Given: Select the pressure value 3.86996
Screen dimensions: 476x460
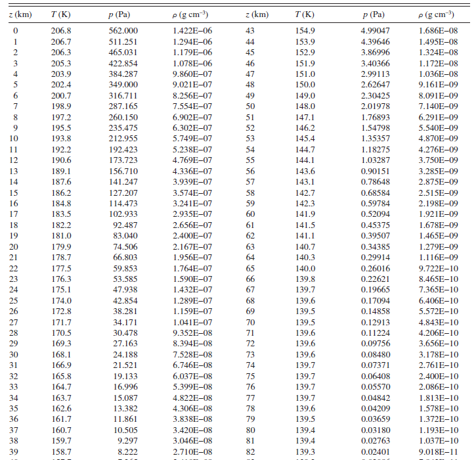Looking at the screenshot, I should tap(375, 53).
